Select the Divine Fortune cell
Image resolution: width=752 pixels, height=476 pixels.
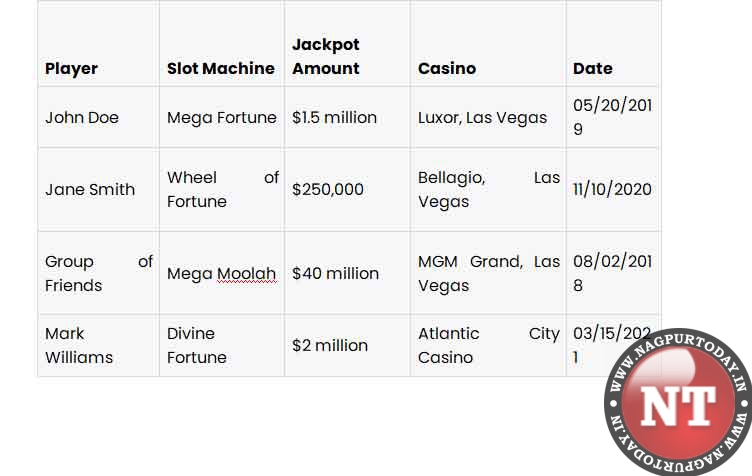(x=222, y=346)
